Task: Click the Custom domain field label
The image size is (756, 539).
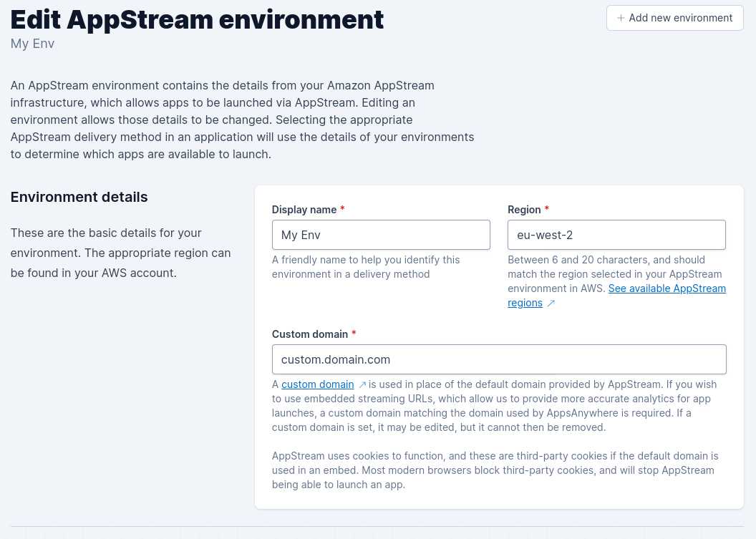Action: click(309, 334)
